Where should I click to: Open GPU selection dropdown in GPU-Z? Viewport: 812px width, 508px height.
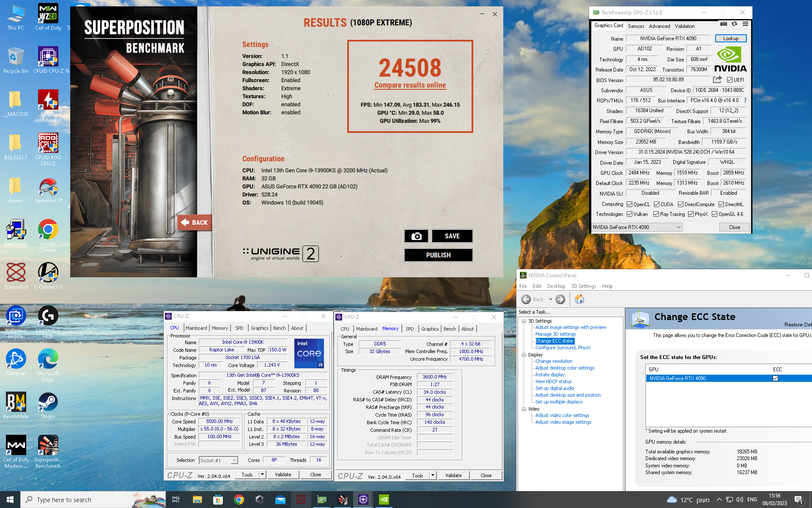[637, 227]
